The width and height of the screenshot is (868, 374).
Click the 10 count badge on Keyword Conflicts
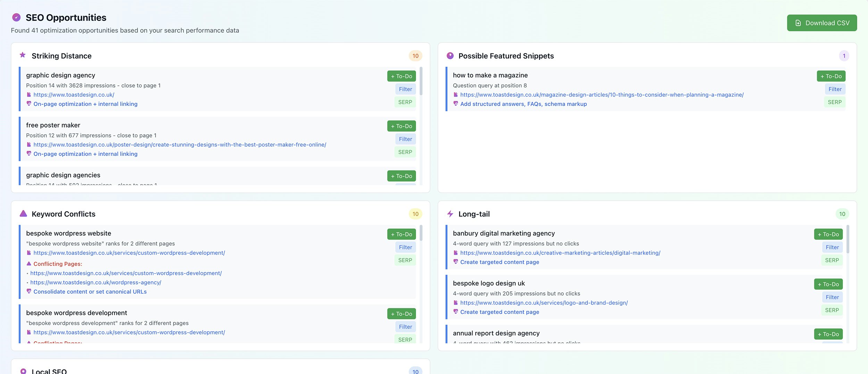(x=415, y=214)
